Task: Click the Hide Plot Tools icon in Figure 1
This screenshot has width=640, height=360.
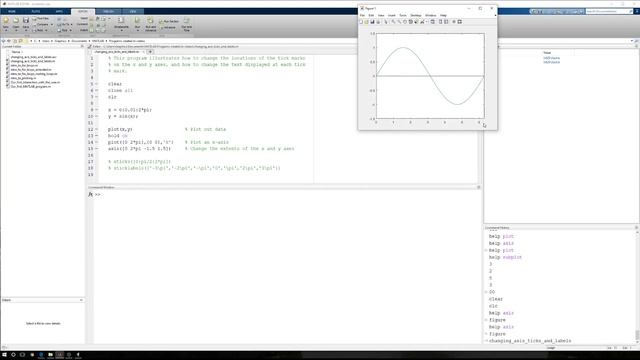Action: [x=454, y=22]
